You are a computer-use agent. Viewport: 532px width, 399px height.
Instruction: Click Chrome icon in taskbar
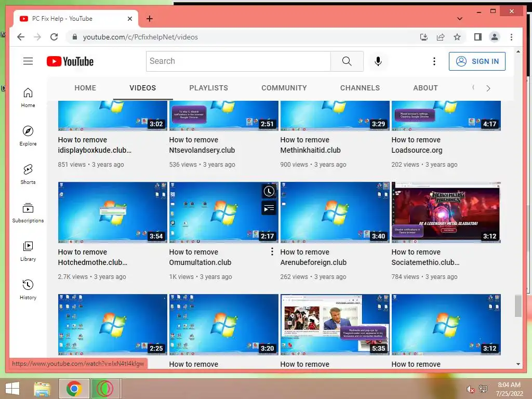74,389
